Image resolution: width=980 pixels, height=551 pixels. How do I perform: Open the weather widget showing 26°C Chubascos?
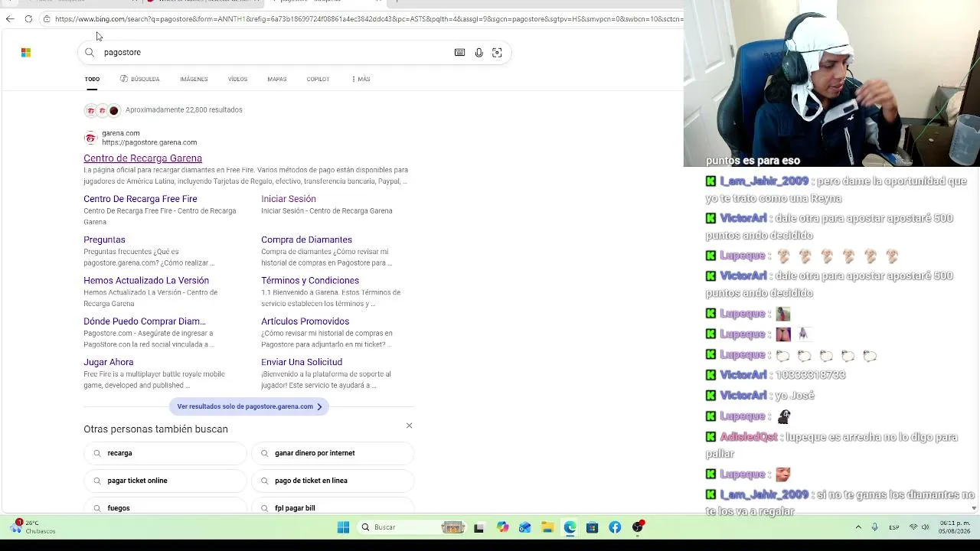click(x=32, y=527)
